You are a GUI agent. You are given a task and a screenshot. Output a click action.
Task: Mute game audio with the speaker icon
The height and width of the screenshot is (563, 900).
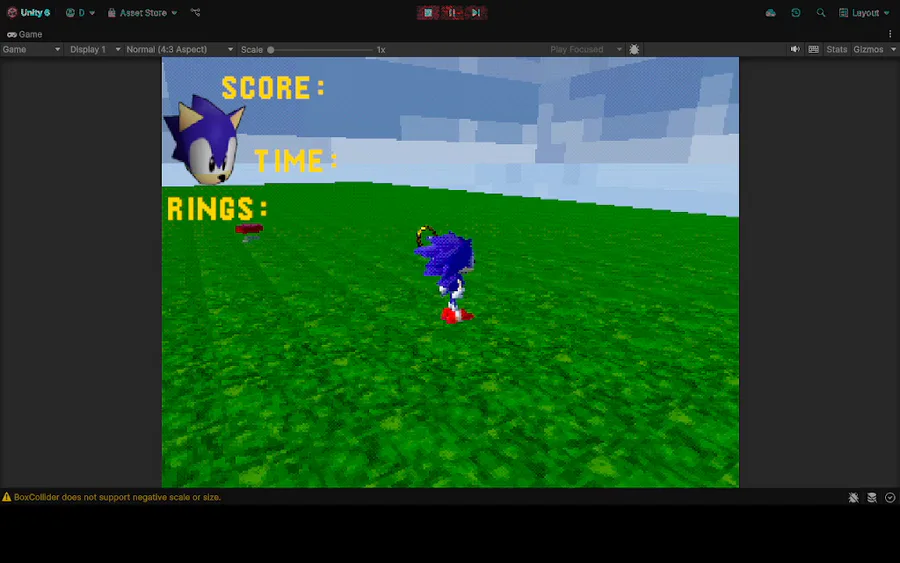point(795,49)
